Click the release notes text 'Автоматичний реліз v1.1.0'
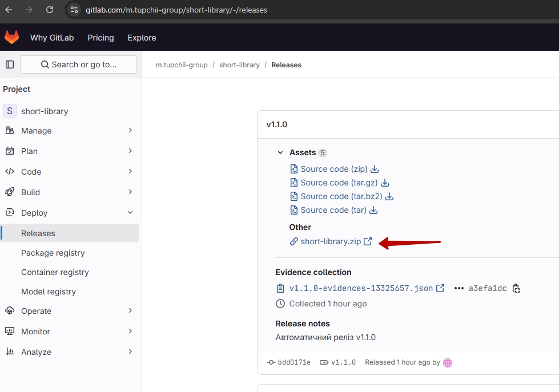The image size is (559, 392). [x=325, y=337]
